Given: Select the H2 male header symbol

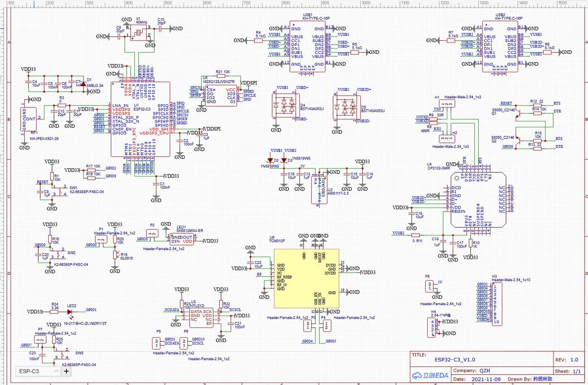Looking at the screenshot, I should pos(447,138).
